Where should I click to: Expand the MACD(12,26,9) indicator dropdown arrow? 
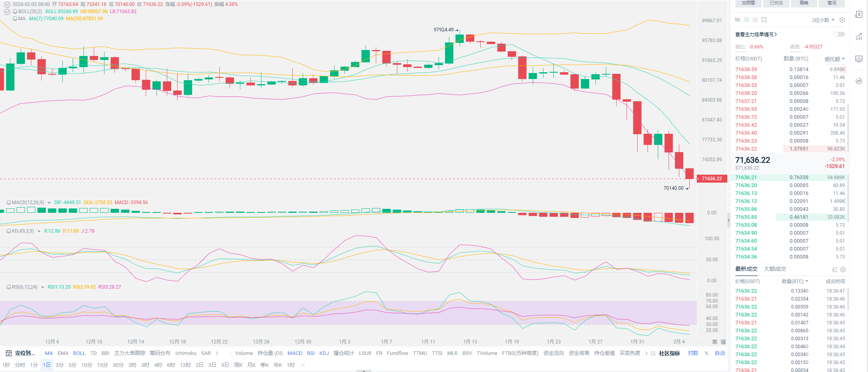coord(49,203)
